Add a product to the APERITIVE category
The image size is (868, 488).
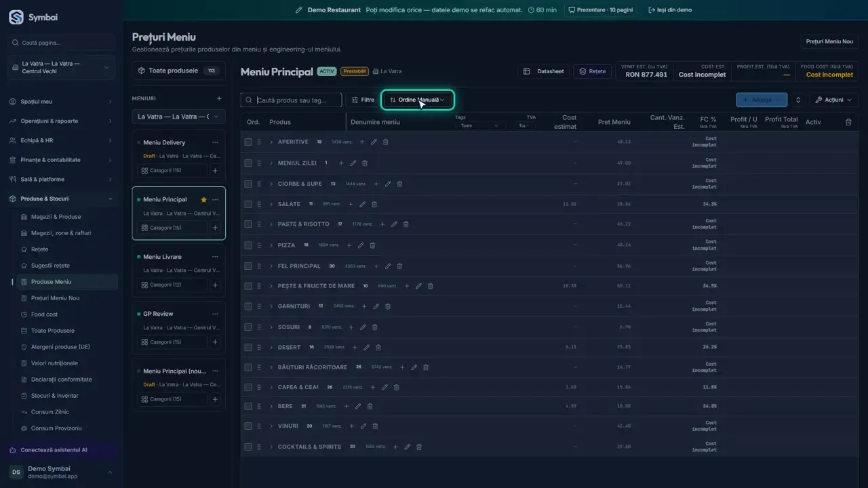click(361, 142)
